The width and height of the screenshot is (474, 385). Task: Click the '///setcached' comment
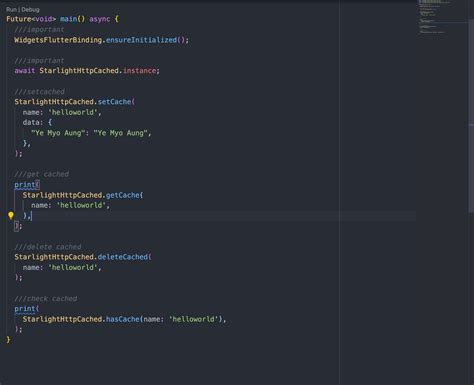pos(39,92)
